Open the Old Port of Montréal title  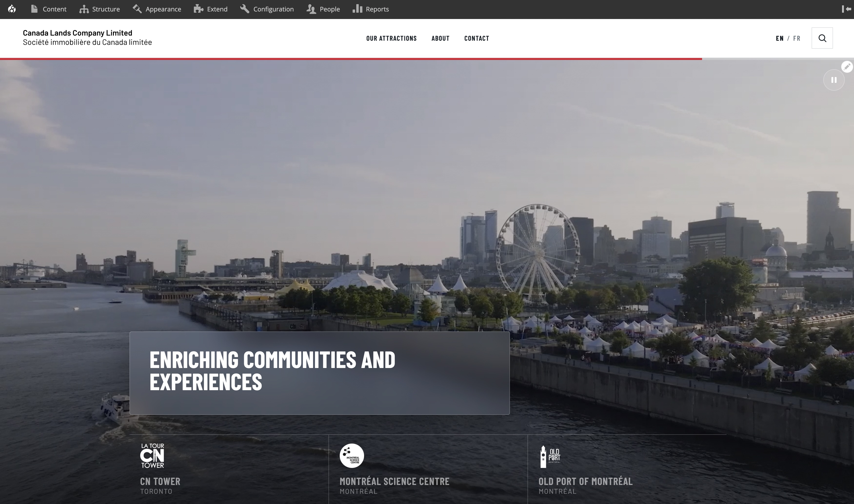tap(586, 481)
